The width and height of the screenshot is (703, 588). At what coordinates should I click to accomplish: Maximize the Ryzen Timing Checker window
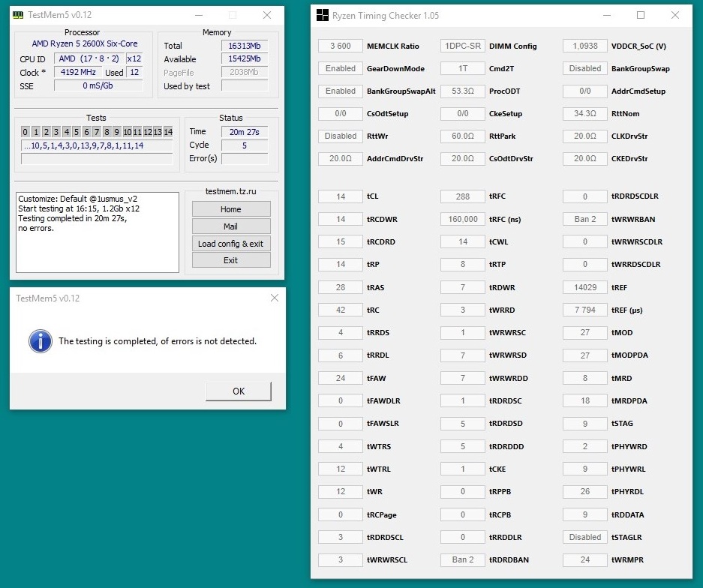click(640, 16)
